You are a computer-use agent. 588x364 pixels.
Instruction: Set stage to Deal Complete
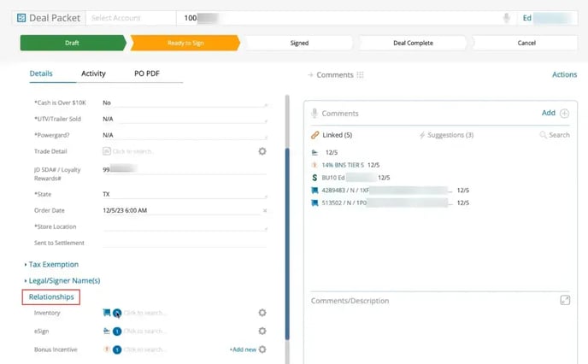pos(414,43)
